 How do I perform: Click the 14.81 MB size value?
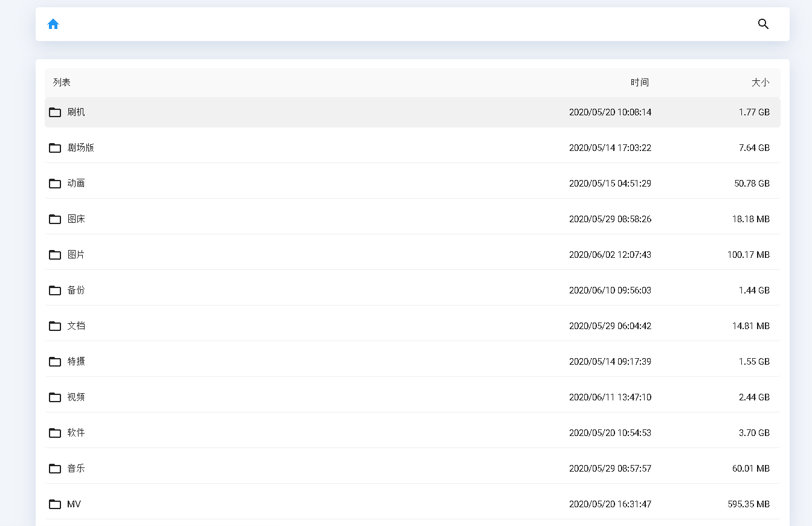[751, 326]
